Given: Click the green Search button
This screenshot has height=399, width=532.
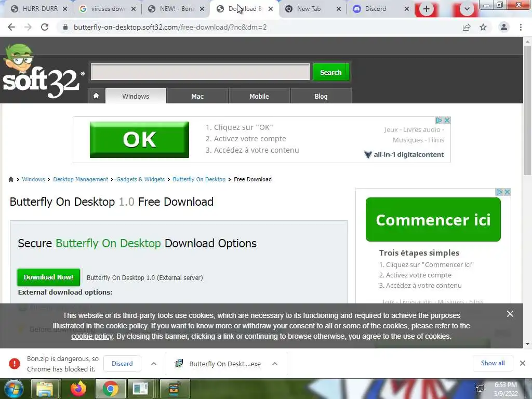Looking at the screenshot, I should 331,72.
